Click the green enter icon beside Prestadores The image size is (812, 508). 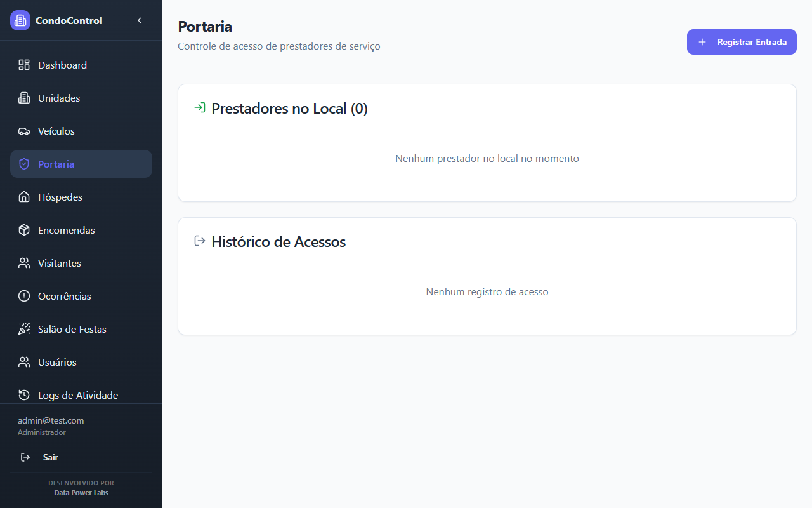pos(200,108)
